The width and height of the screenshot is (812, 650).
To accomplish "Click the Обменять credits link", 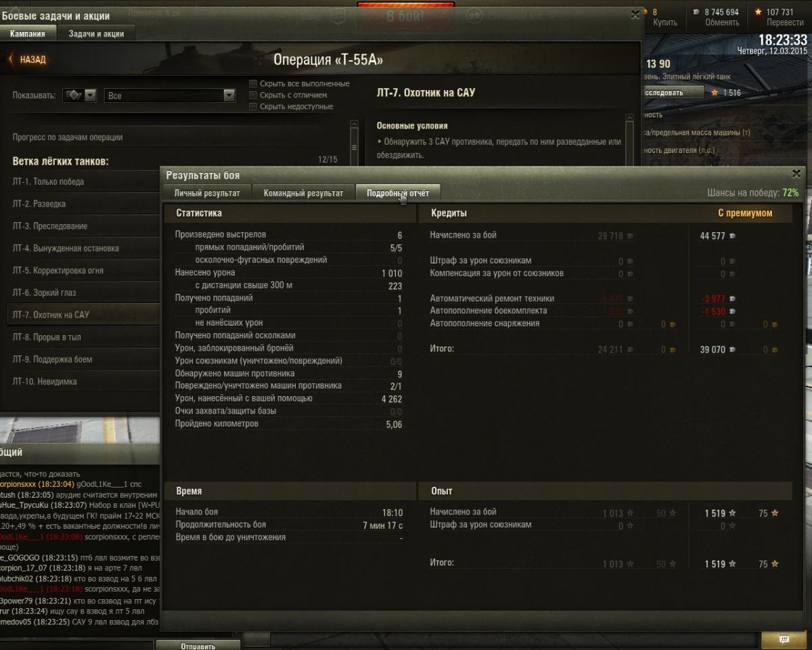I will 722,22.
